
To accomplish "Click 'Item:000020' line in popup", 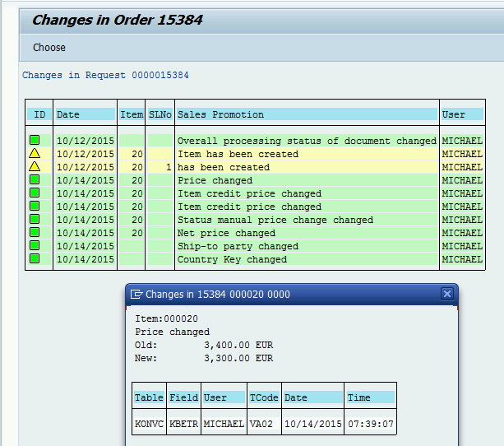I will pyautogui.click(x=167, y=319).
